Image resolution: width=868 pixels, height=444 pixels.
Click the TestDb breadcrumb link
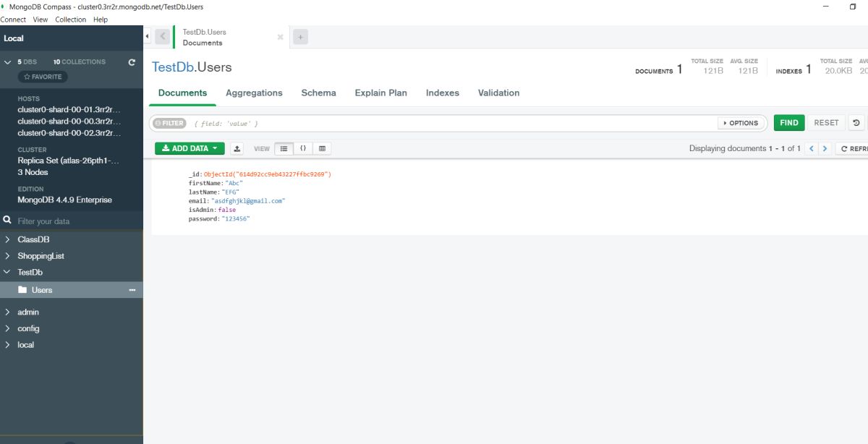pos(172,67)
